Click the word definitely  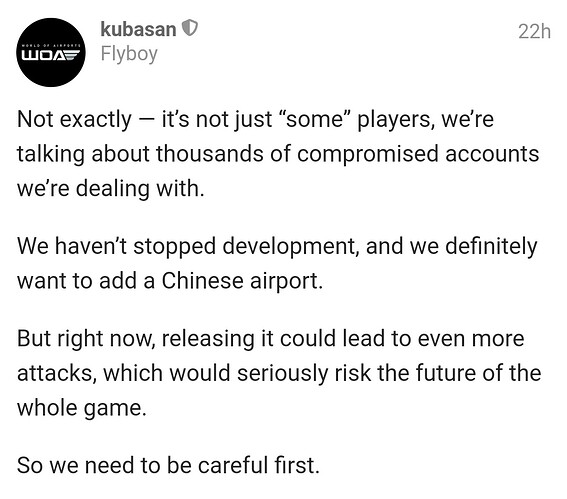pos(491,247)
